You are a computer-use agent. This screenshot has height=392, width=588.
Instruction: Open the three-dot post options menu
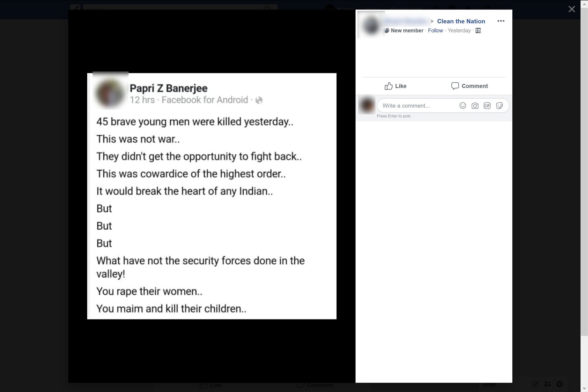click(501, 21)
